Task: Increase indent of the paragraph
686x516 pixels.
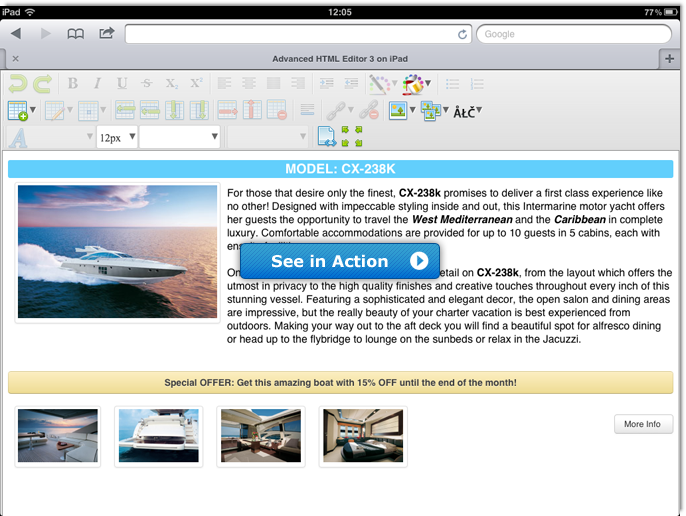Action: (326, 83)
